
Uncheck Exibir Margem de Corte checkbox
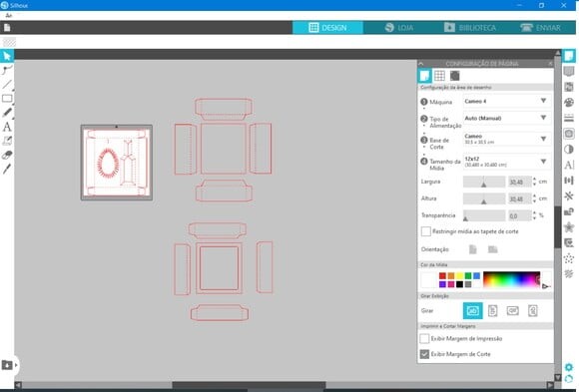[424, 354]
